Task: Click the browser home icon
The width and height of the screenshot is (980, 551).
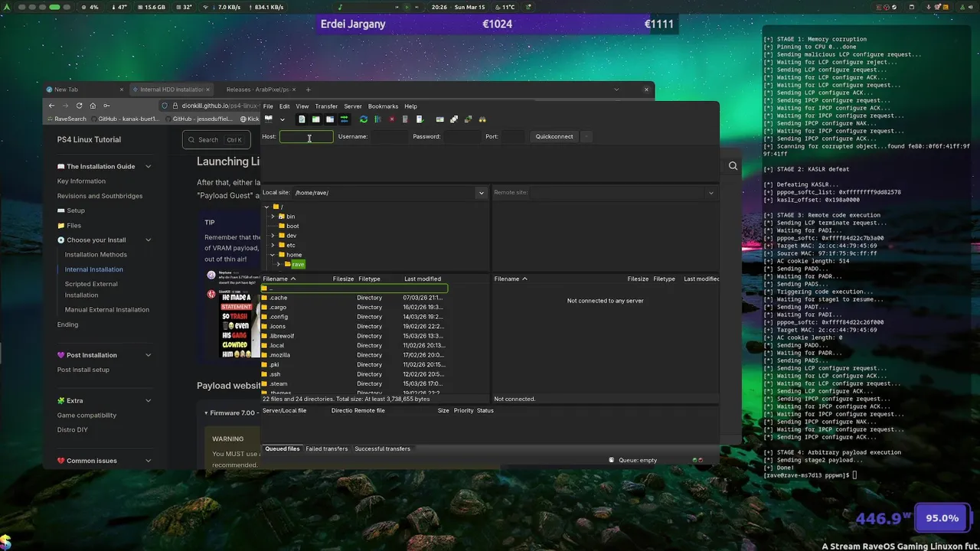Action: pyautogui.click(x=93, y=106)
